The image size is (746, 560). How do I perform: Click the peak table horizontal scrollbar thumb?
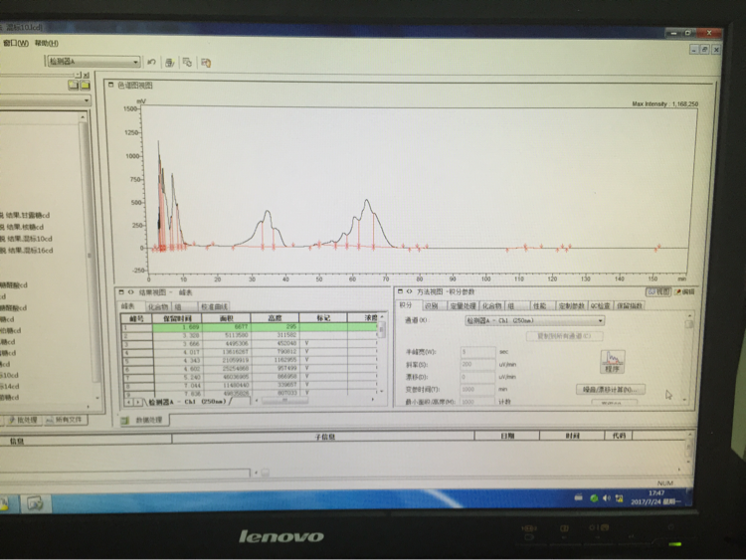coord(285,401)
